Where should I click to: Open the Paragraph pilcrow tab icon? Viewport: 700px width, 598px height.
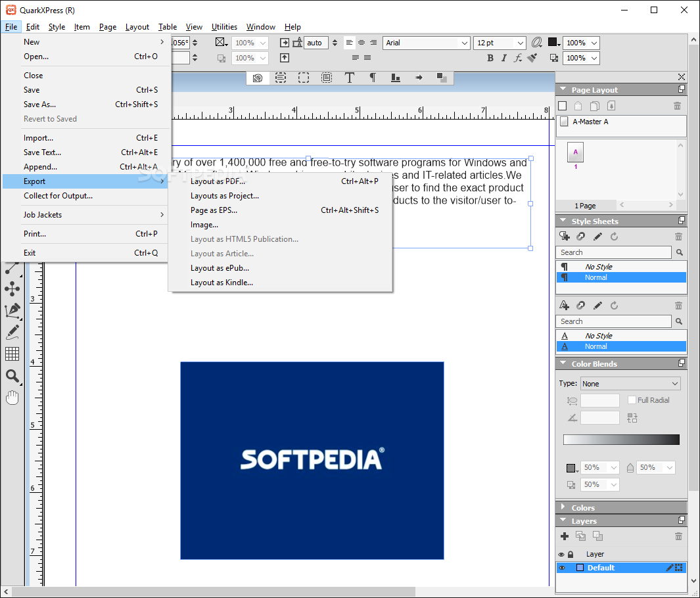point(372,78)
